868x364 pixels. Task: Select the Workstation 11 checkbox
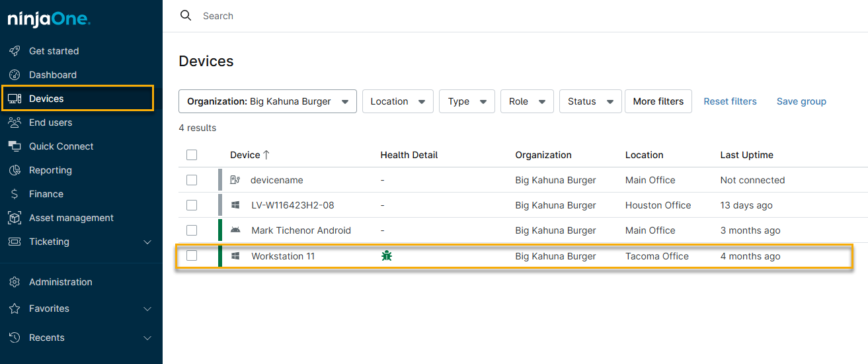[192, 256]
